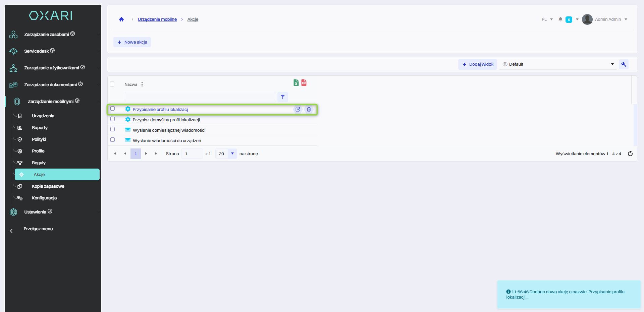Toggle the select-all checkbox in header
This screenshot has width=644, height=312.
(112, 84)
